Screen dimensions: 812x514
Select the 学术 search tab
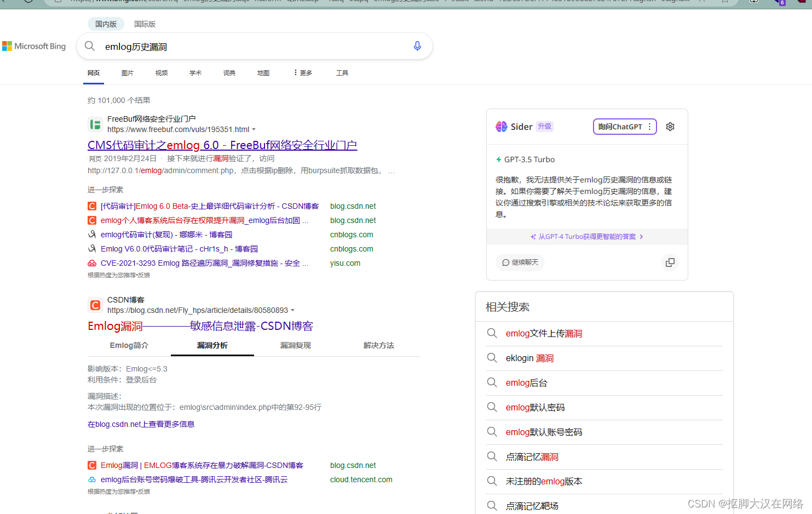click(x=195, y=73)
